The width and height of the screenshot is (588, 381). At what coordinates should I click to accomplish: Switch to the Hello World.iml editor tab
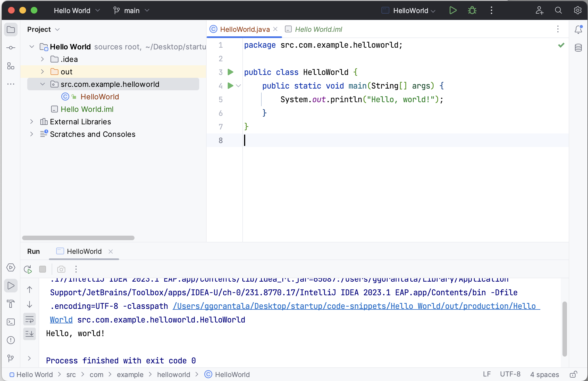318,29
